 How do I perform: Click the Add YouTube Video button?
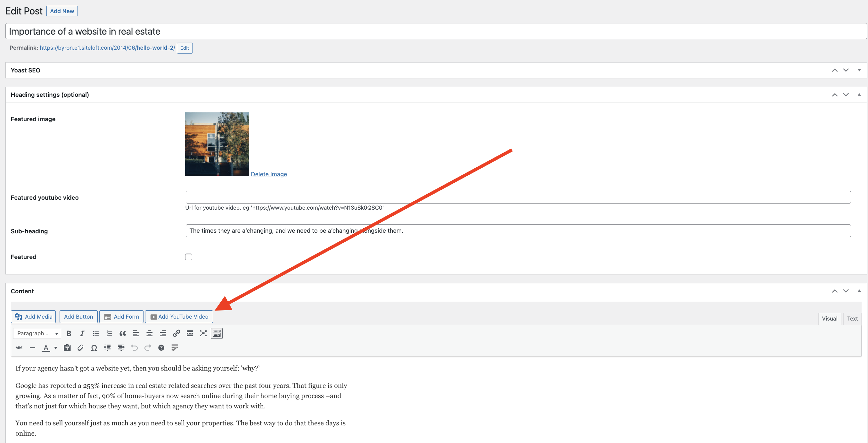tap(179, 317)
